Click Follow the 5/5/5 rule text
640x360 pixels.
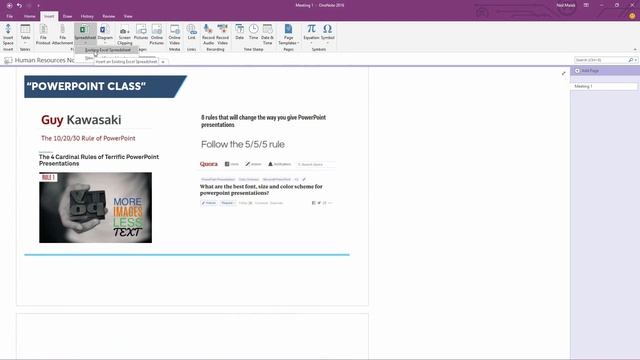[243, 144]
